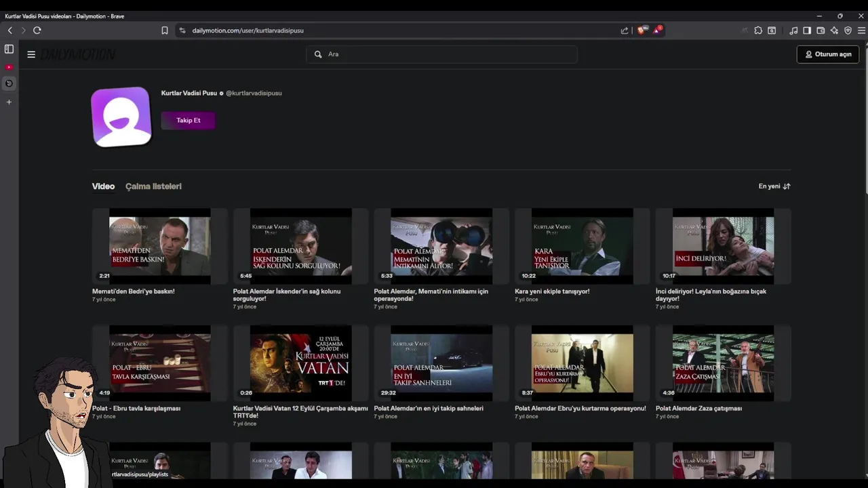This screenshot has height=488, width=868.
Task: Click the @kurtlarvadisipusu handle text
Action: point(254,93)
